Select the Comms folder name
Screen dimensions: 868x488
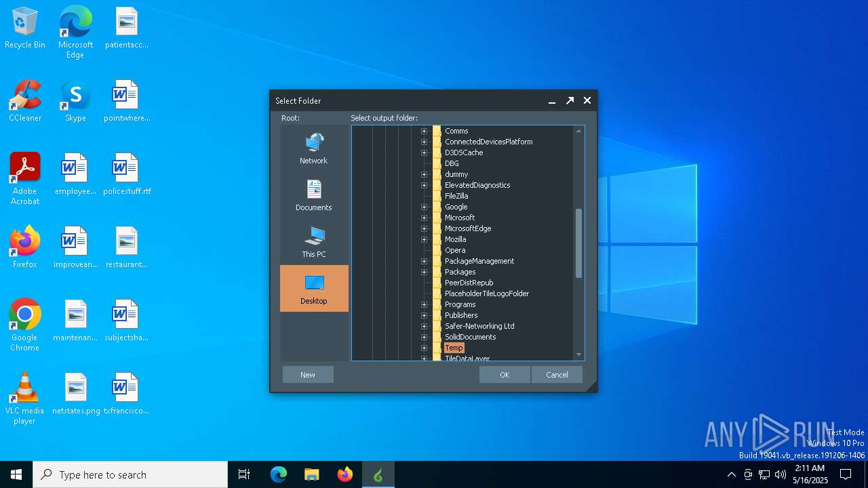click(456, 131)
